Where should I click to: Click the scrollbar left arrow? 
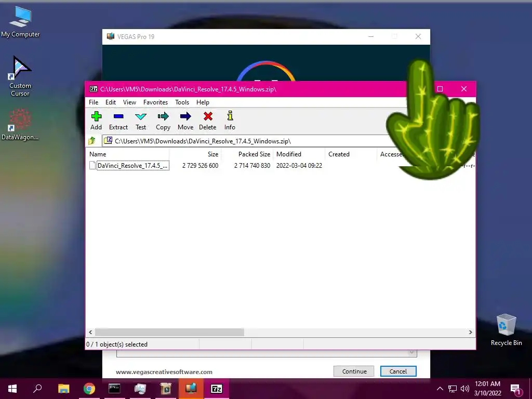(x=90, y=332)
